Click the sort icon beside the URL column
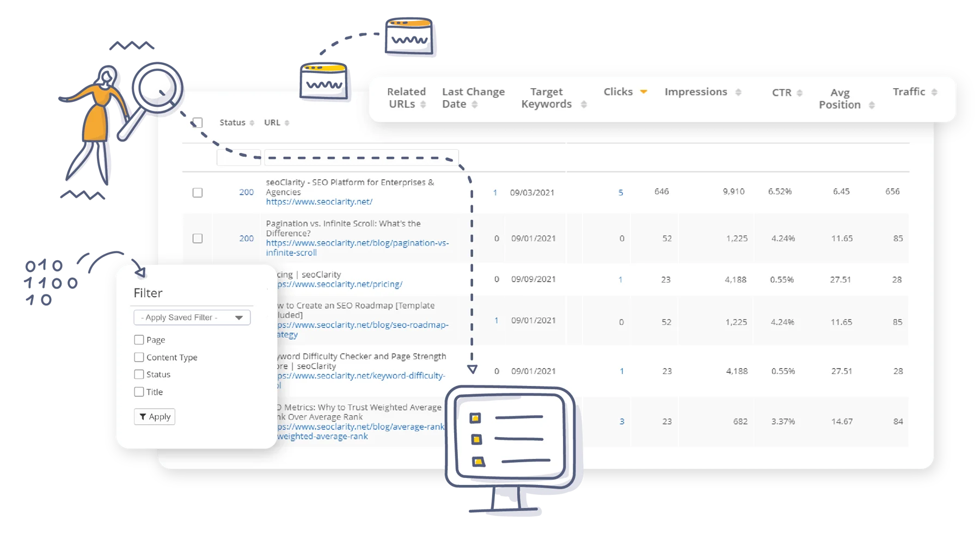This screenshot has height=534, width=980. (287, 122)
